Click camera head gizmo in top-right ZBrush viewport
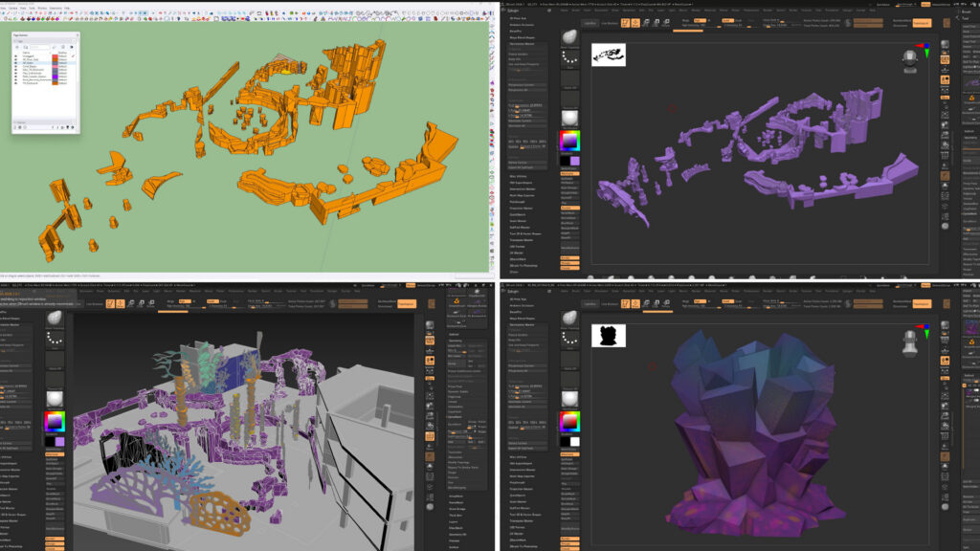 [x=909, y=60]
